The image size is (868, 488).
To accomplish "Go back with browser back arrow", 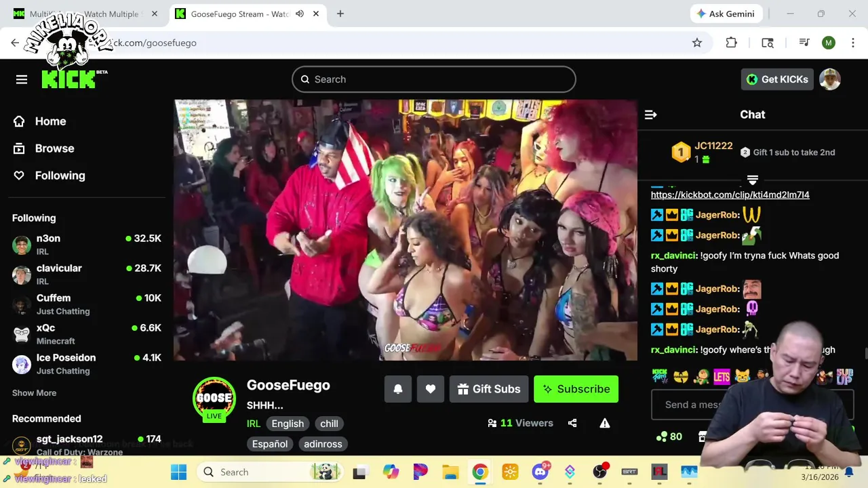I will click(15, 43).
